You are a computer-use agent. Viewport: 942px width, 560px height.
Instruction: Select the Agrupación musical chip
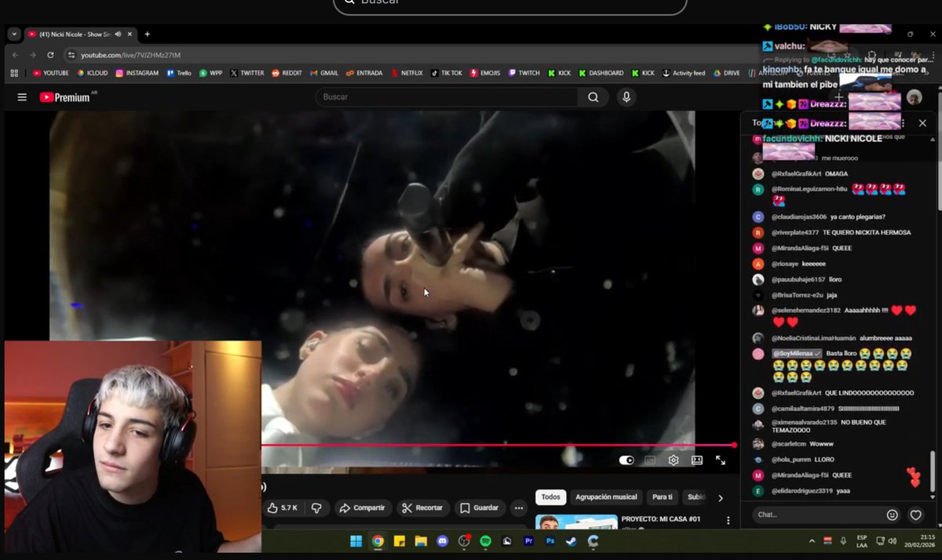click(x=606, y=497)
